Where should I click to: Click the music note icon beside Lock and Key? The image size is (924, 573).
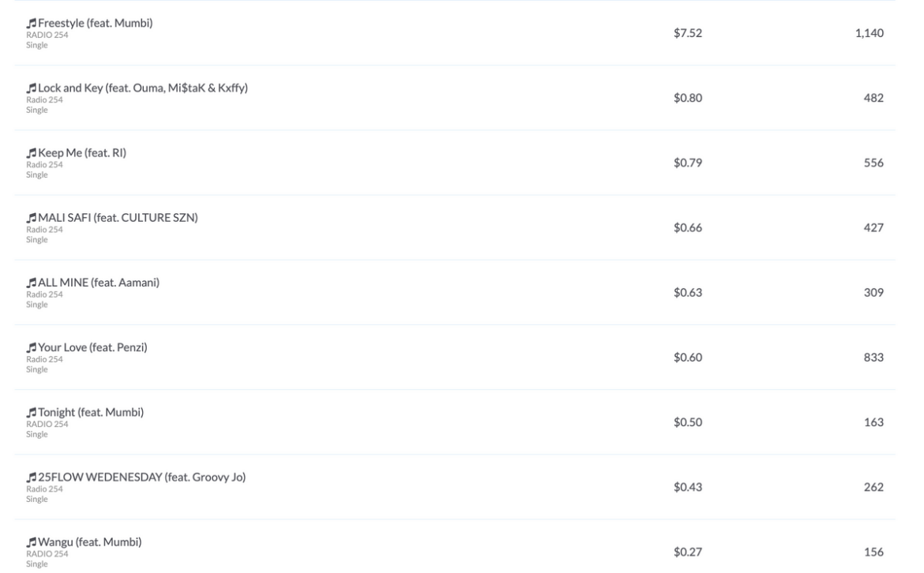click(x=32, y=88)
